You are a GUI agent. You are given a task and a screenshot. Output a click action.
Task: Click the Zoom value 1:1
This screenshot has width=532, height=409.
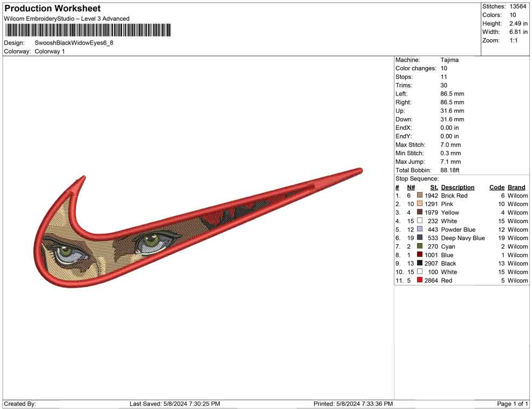[513, 40]
